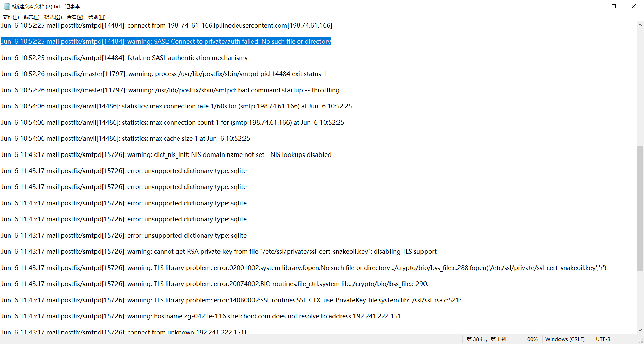The height and width of the screenshot is (344, 644).
Task: Click the vertical scrollbar thumb
Action: click(640, 209)
